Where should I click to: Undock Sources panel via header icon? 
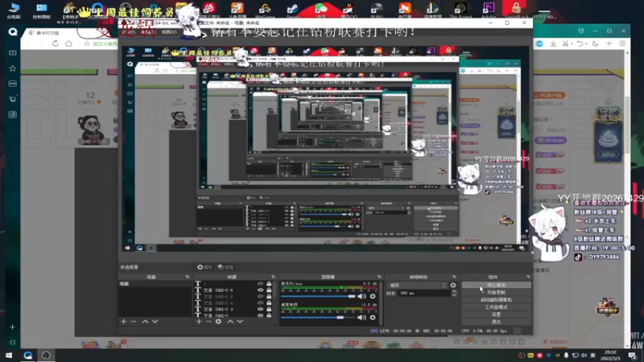273,277
